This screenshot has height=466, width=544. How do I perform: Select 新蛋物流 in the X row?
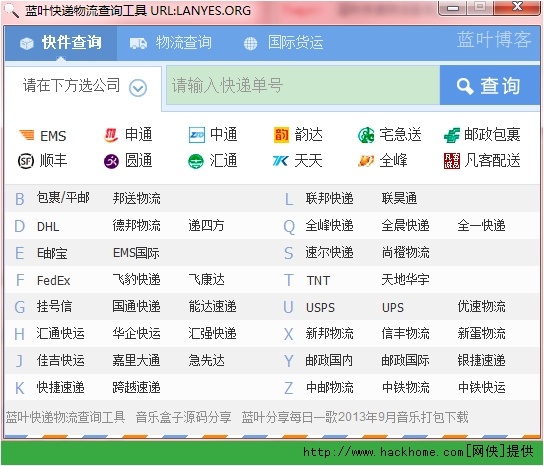coord(481,333)
